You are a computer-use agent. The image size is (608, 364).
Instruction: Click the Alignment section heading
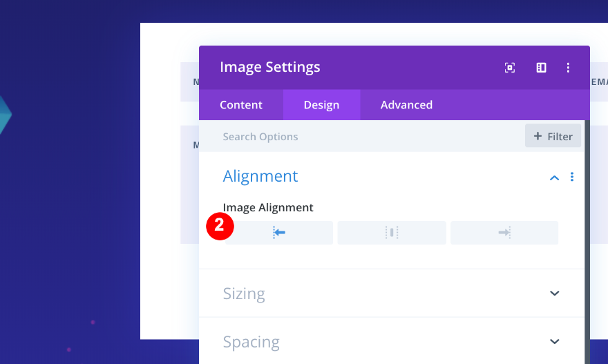click(260, 176)
